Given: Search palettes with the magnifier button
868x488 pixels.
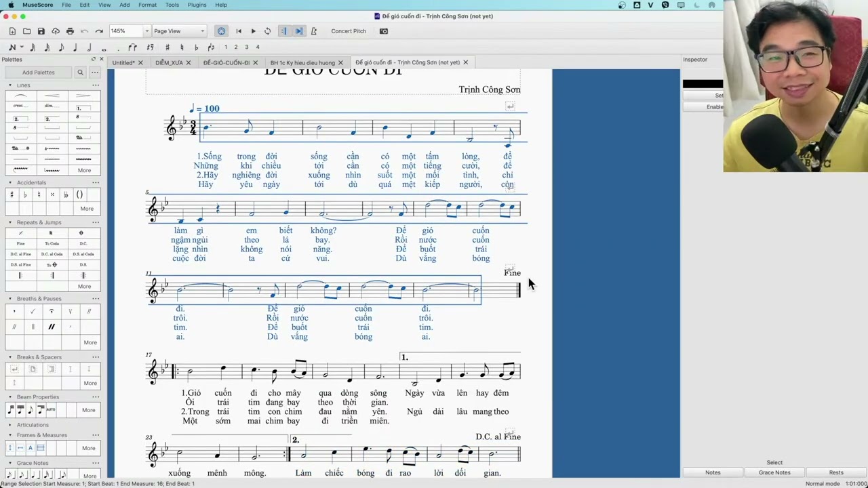Looking at the screenshot, I should click(80, 73).
